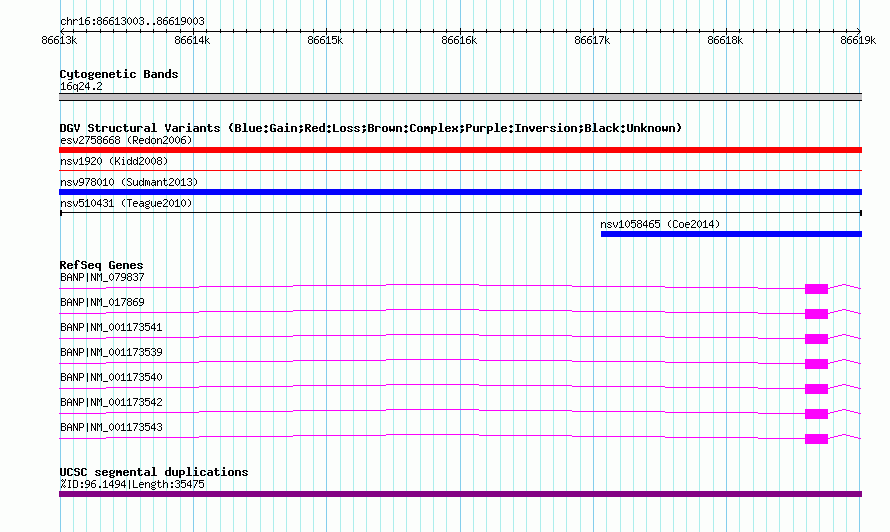Viewport: 890px width, 532px height.
Task: Select the nsv1920 (Kidd2008) thin red line
Action: point(460,170)
